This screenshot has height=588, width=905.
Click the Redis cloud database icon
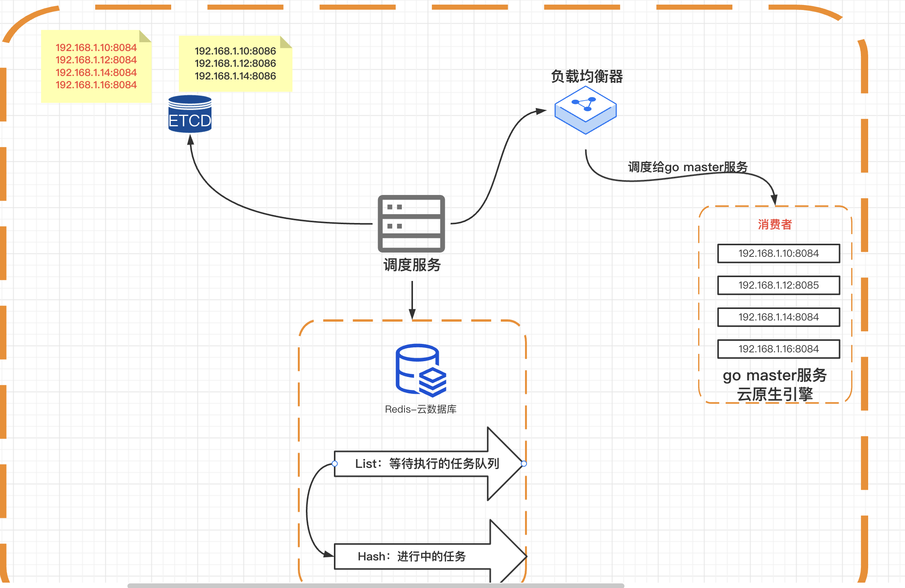[421, 370]
